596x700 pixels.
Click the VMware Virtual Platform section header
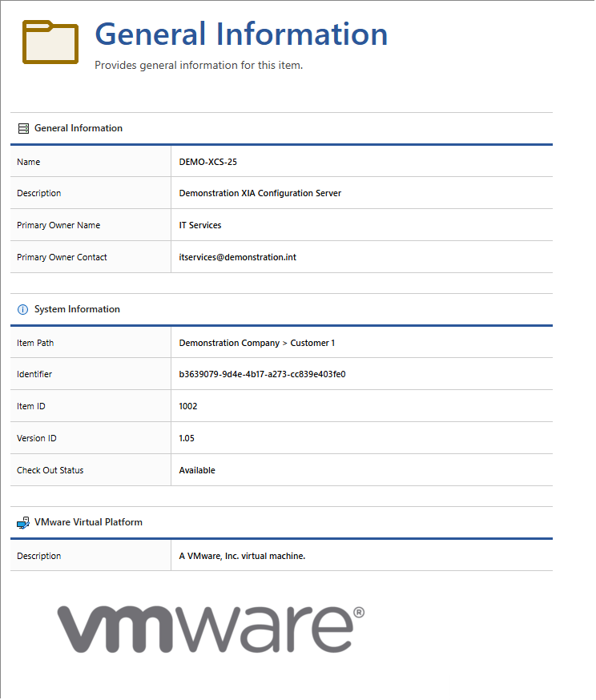point(88,522)
